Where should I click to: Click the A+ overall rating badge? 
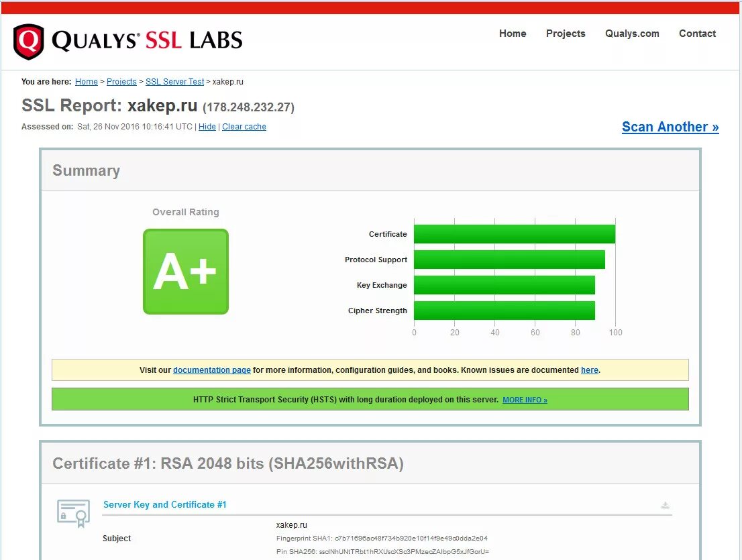[x=185, y=272]
